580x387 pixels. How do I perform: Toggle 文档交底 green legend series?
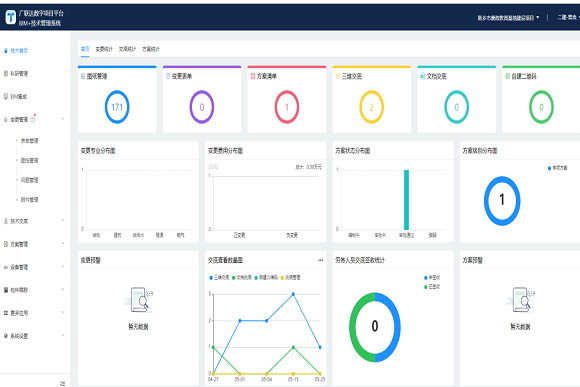point(242,277)
